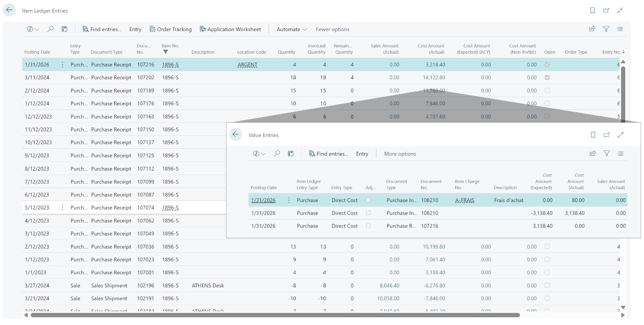The image size is (644, 325).
Task: Open the A-FRAIS item charge link
Action: point(464,200)
